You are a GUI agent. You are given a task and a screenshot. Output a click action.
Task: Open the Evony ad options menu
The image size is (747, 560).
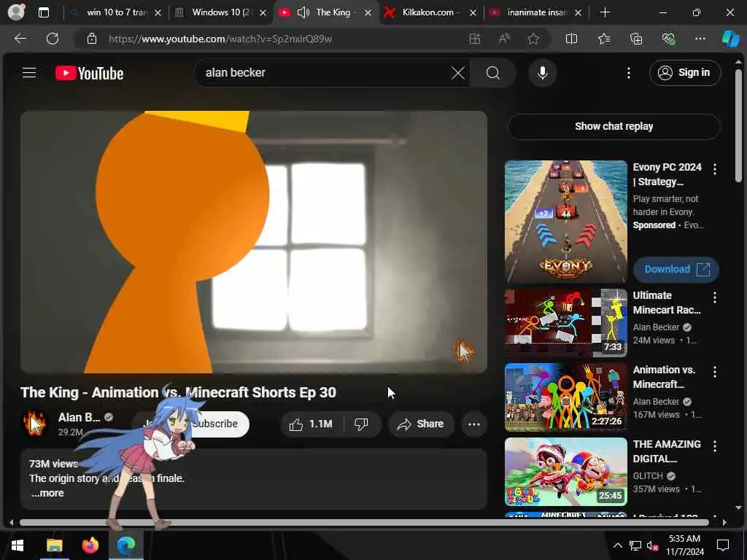(714, 168)
